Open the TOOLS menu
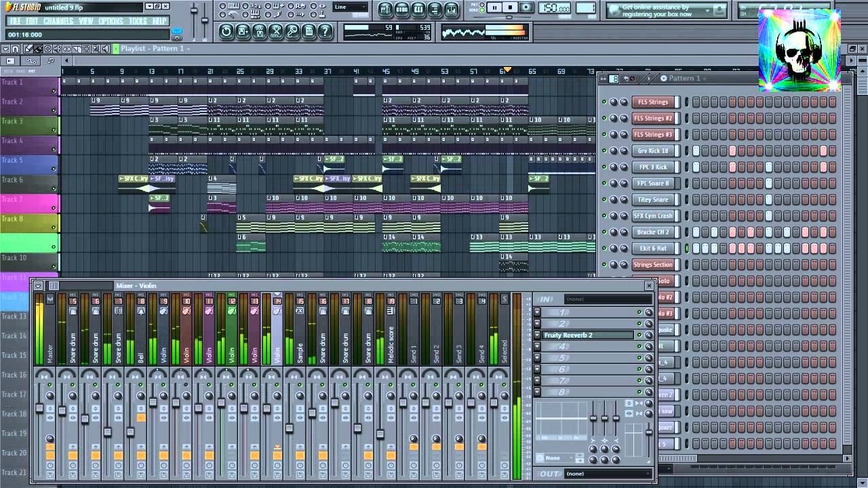The width and height of the screenshot is (868, 488). [x=138, y=21]
